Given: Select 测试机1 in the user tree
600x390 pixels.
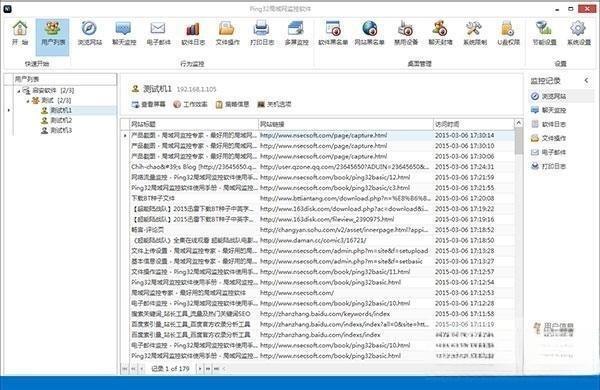Looking at the screenshot, I should click(57, 110).
